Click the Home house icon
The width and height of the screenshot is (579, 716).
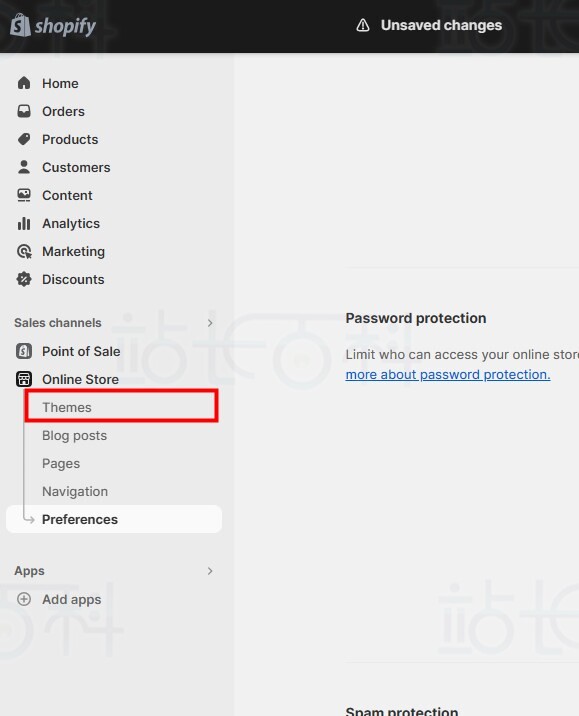pos(24,83)
